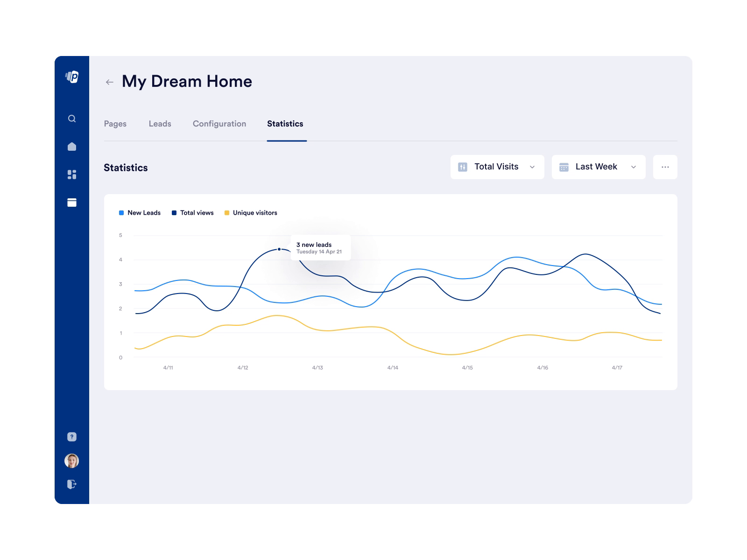Toggle the New Leads series in the legend
747x560 pixels.
pyautogui.click(x=140, y=212)
